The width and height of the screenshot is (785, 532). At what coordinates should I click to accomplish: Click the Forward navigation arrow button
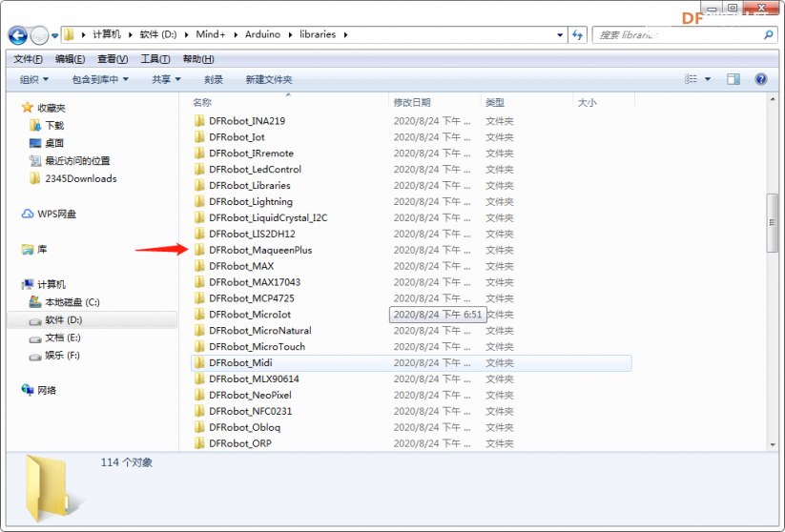point(39,35)
